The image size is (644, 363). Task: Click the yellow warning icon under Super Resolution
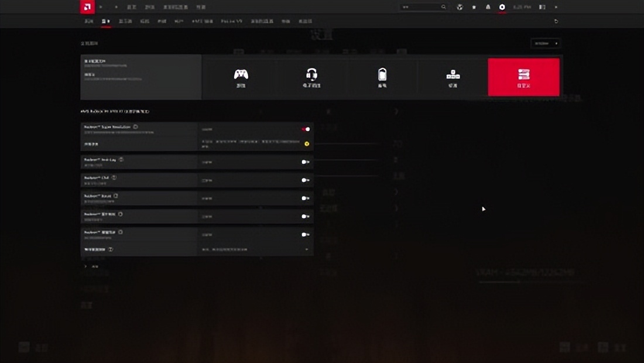(x=307, y=143)
